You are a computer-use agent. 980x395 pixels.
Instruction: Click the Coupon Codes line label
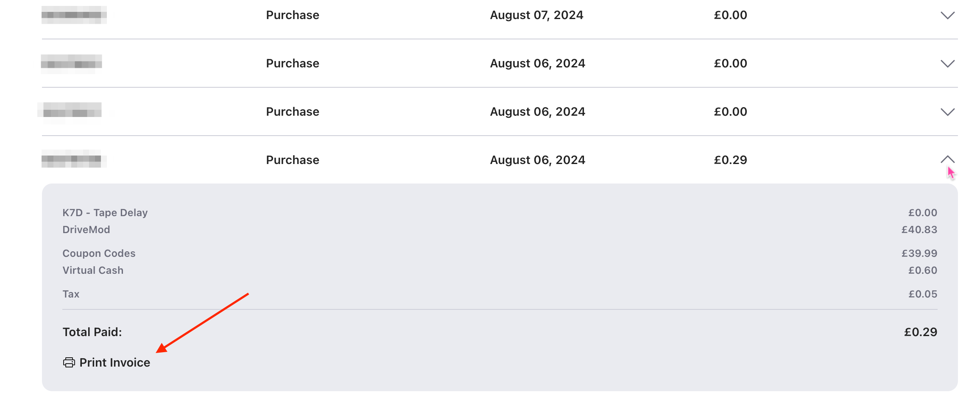point(99,253)
